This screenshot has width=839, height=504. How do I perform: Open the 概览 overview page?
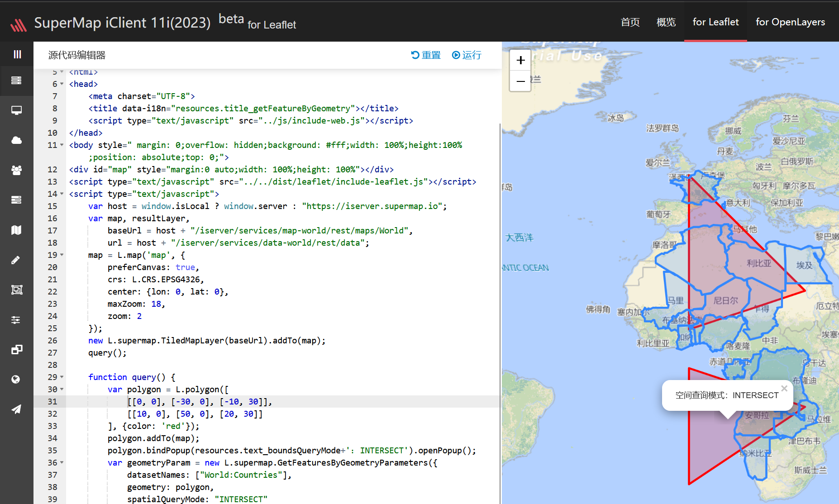[x=666, y=22]
